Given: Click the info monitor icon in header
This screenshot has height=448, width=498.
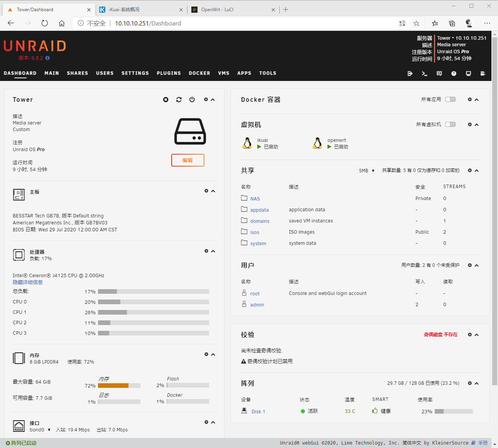Looking at the screenshot, I should tap(468, 73).
